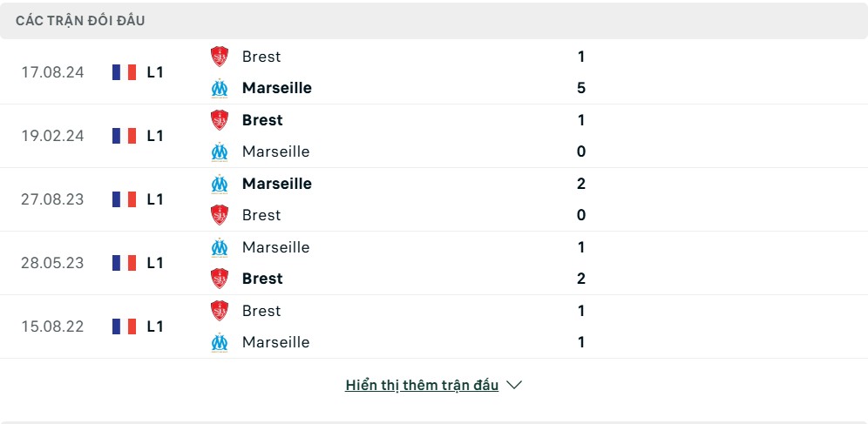Open the 19.02.24 match date
868x424 pixels.
click(x=52, y=136)
